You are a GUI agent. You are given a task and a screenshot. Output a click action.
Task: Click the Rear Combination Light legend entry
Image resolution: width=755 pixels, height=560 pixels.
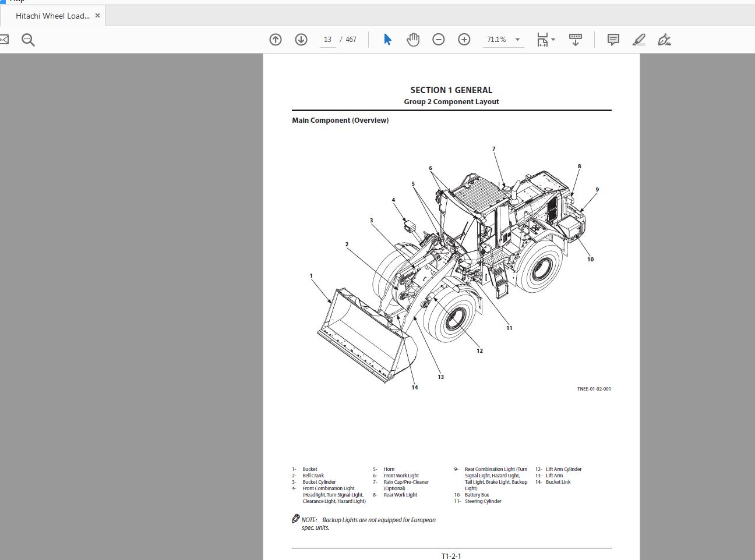tap(491, 479)
